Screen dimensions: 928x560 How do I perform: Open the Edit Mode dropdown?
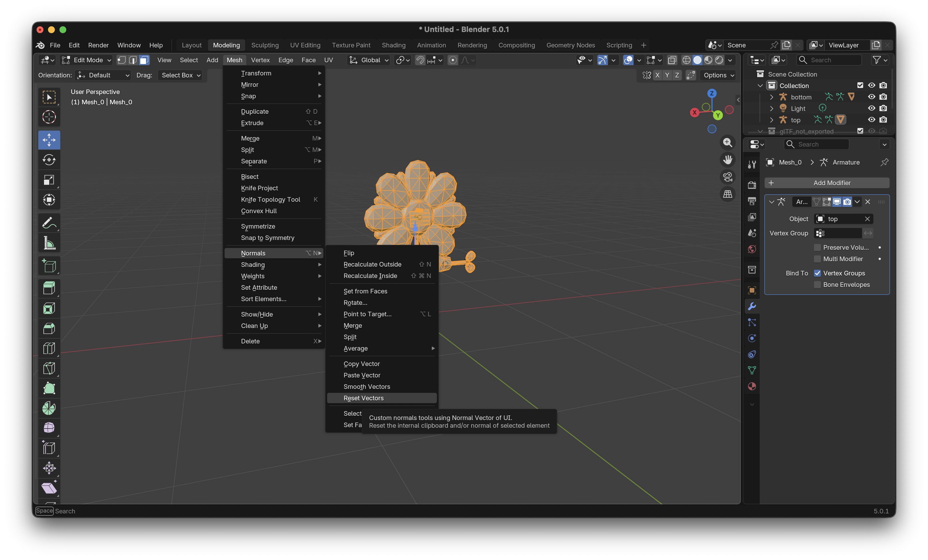[x=87, y=60]
